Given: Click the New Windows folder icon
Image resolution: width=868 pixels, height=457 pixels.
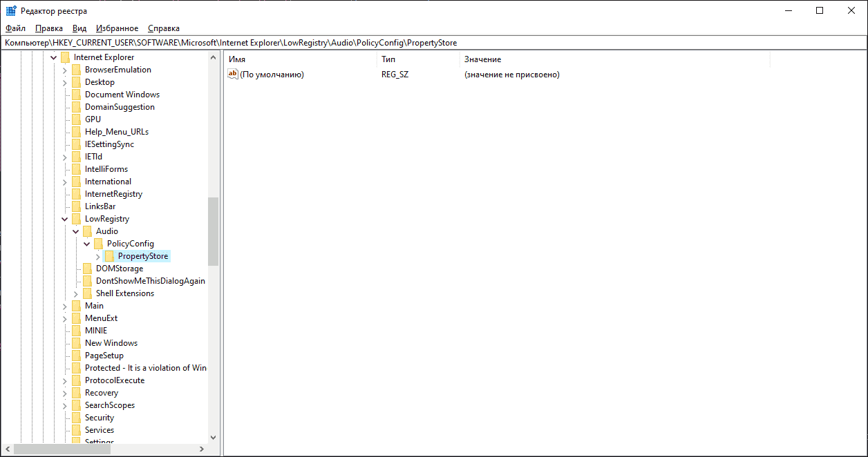Looking at the screenshot, I should click(x=76, y=343).
